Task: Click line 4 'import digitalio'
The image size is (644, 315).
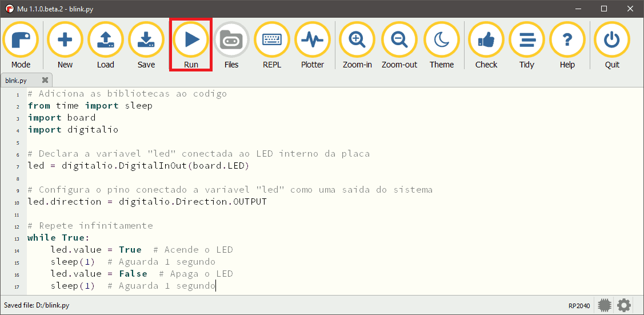Action: 73,130
